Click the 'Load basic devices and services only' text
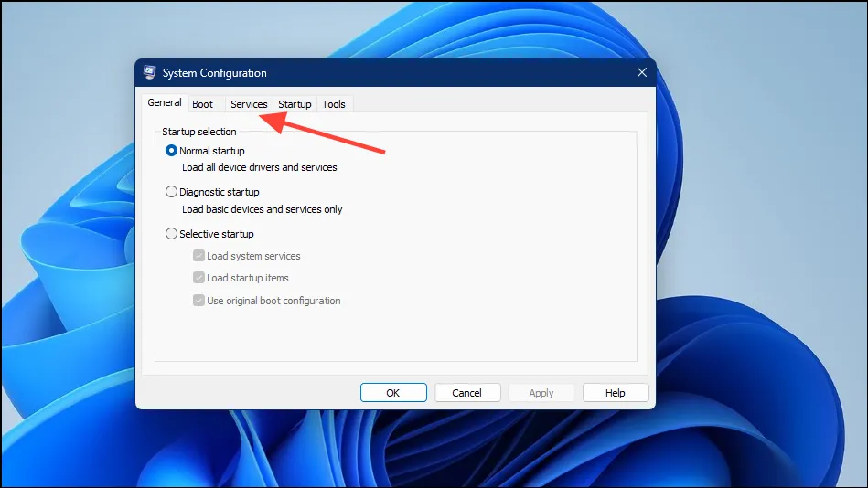Viewport: 868px width, 488px height. (x=263, y=209)
